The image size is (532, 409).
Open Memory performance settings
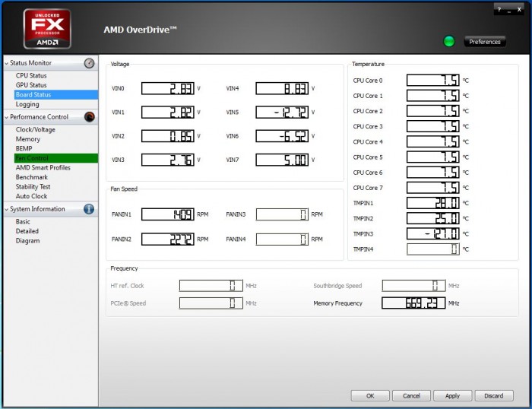(28, 139)
